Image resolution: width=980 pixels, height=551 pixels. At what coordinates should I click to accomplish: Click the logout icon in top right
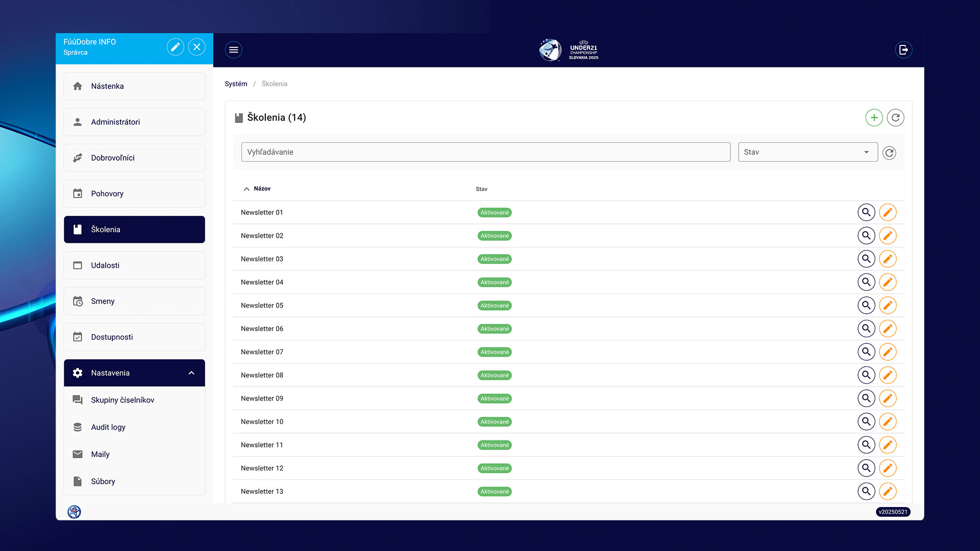pos(903,49)
